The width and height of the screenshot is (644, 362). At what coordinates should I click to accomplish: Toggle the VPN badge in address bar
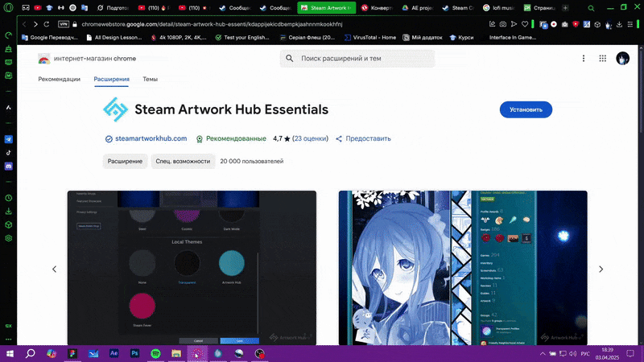pyautogui.click(x=64, y=24)
